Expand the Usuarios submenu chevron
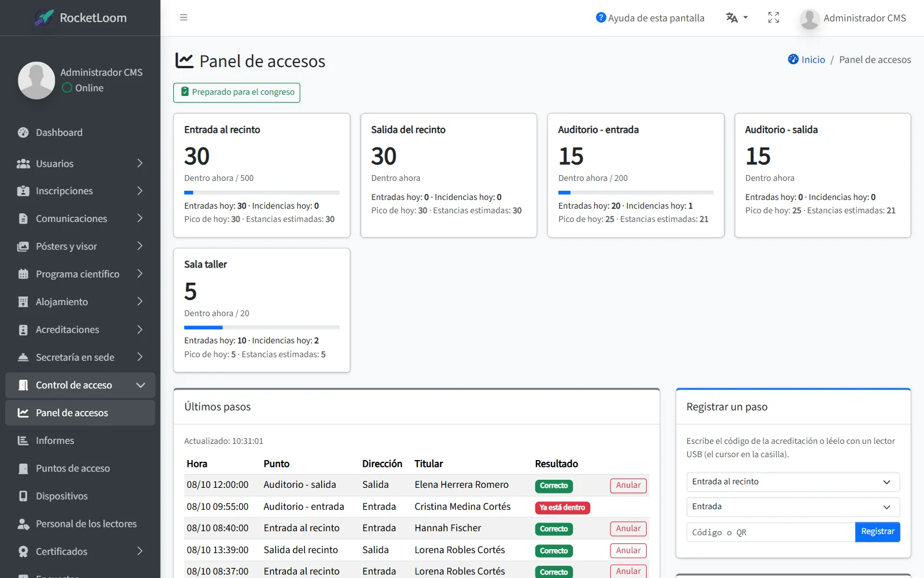Image resolution: width=924 pixels, height=578 pixels. (140, 164)
